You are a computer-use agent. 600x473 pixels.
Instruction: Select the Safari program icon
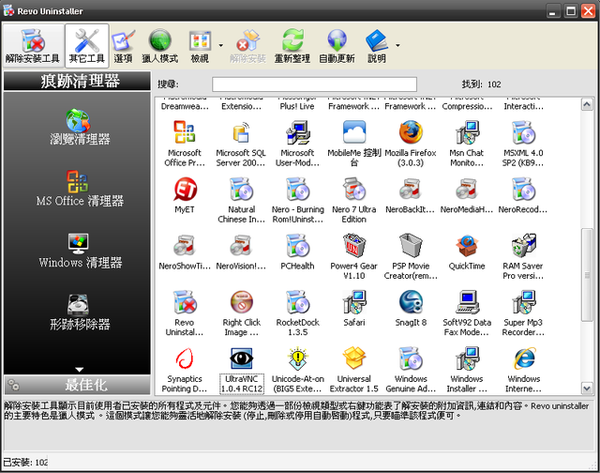354,308
